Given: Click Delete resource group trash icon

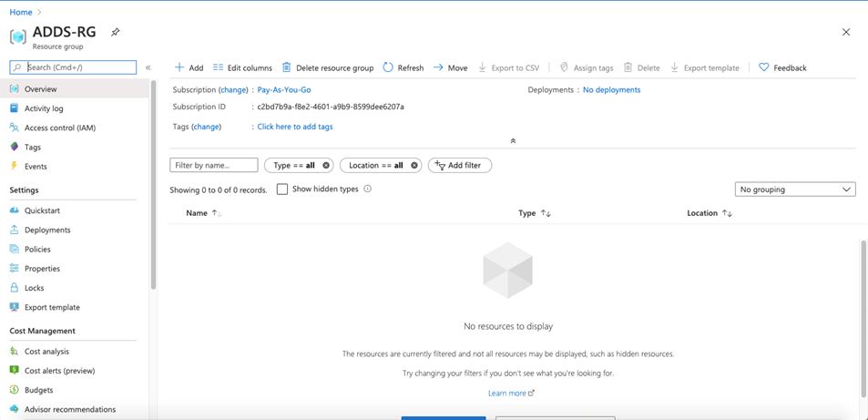Looking at the screenshot, I should tap(286, 67).
